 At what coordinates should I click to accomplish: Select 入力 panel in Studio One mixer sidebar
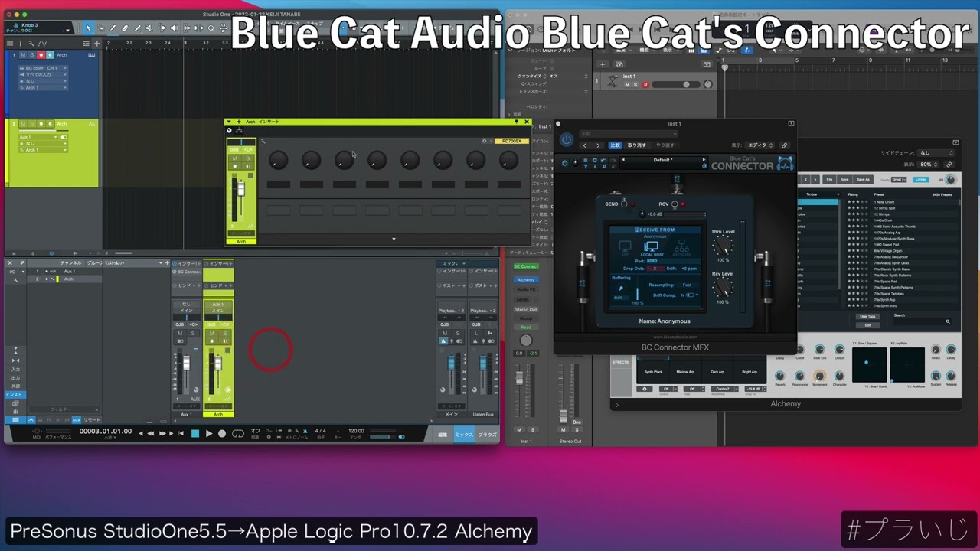[15, 369]
